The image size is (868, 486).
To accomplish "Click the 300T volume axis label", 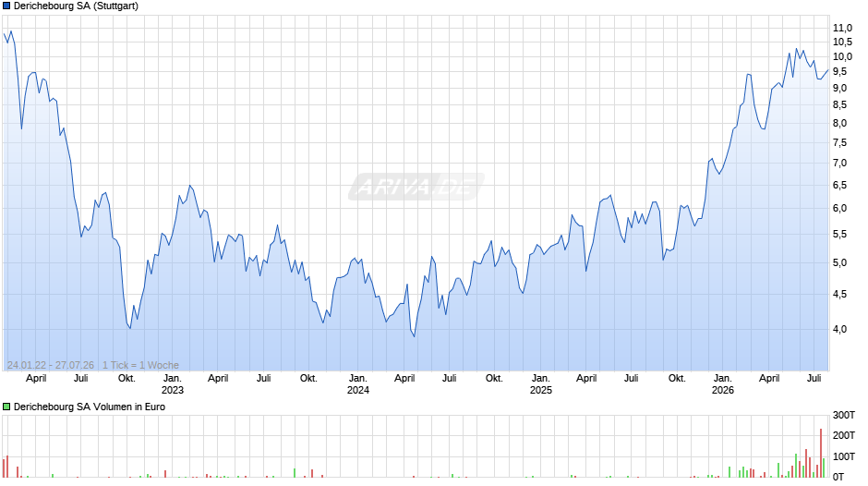I will coord(844,415).
